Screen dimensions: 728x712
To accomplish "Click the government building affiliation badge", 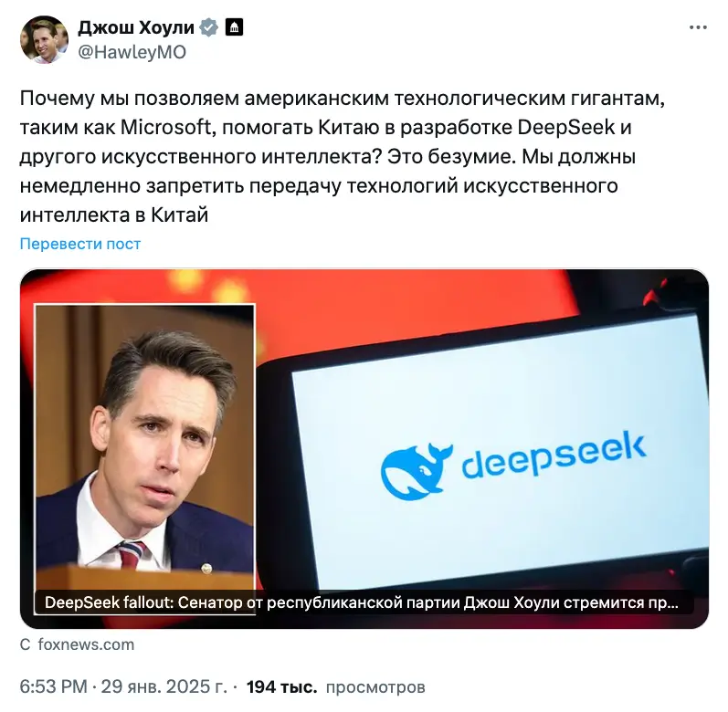I will coord(234,27).
